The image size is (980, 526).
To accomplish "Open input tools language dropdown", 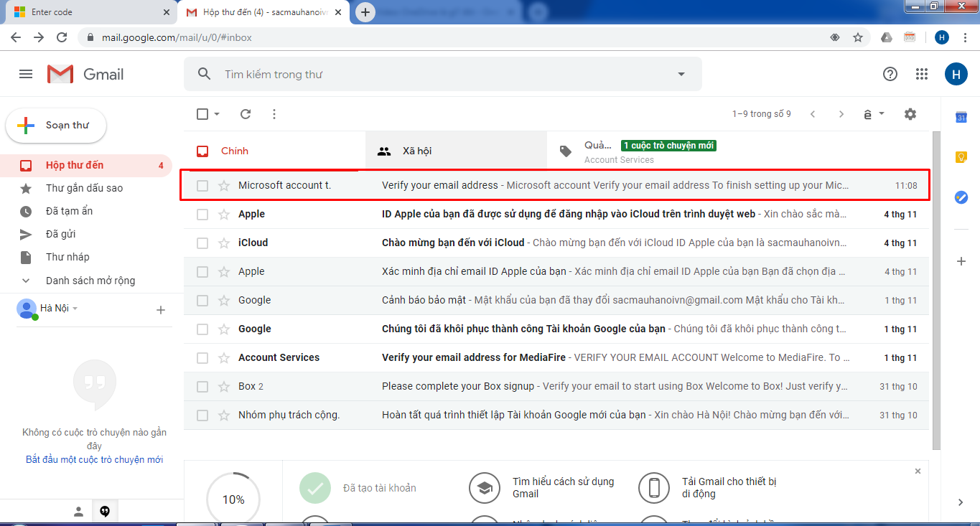I will tap(882, 114).
